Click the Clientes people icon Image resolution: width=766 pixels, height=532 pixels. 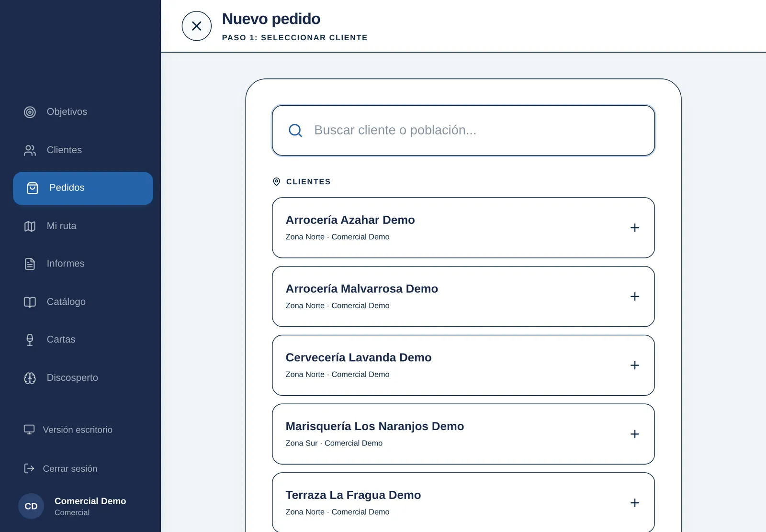coord(30,150)
